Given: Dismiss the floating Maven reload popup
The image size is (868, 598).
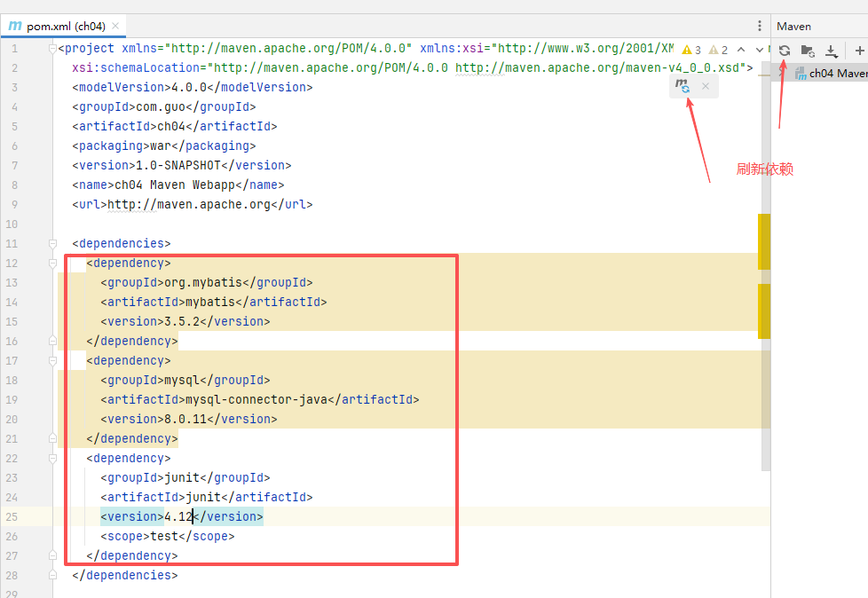Looking at the screenshot, I should (x=706, y=86).
